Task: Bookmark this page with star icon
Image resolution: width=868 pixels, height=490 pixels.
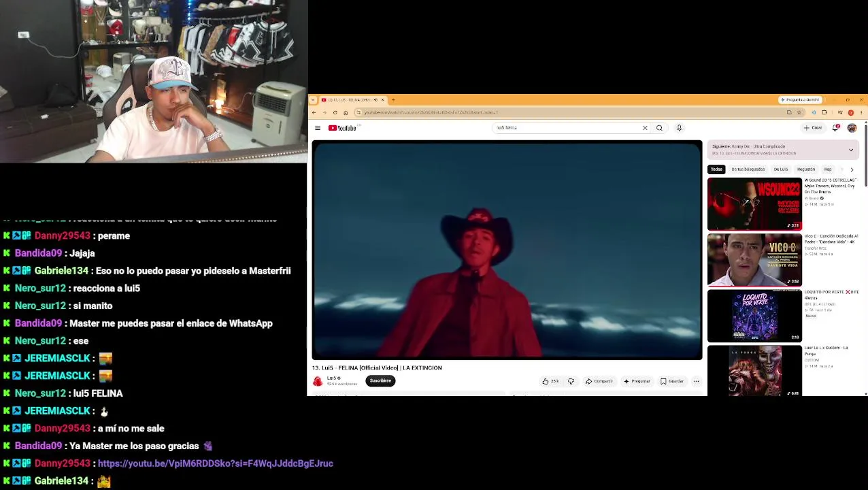Action: (x=799, y=112)
